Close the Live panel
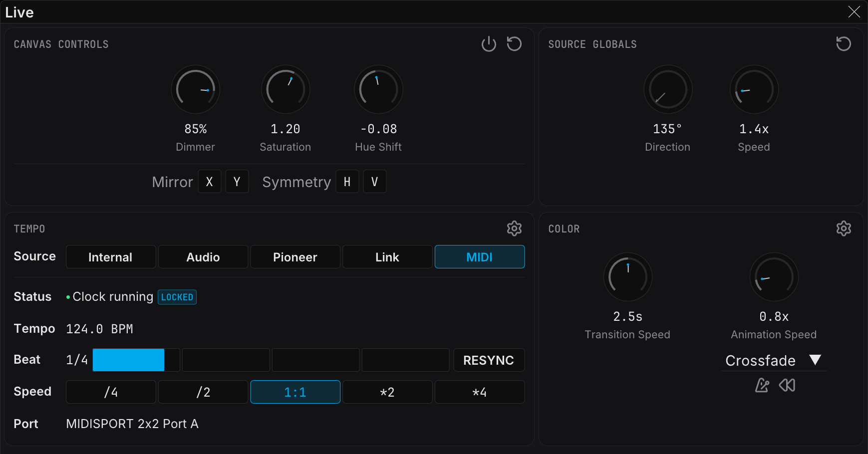This screenshot has height=454, width=868. [854, 12]
